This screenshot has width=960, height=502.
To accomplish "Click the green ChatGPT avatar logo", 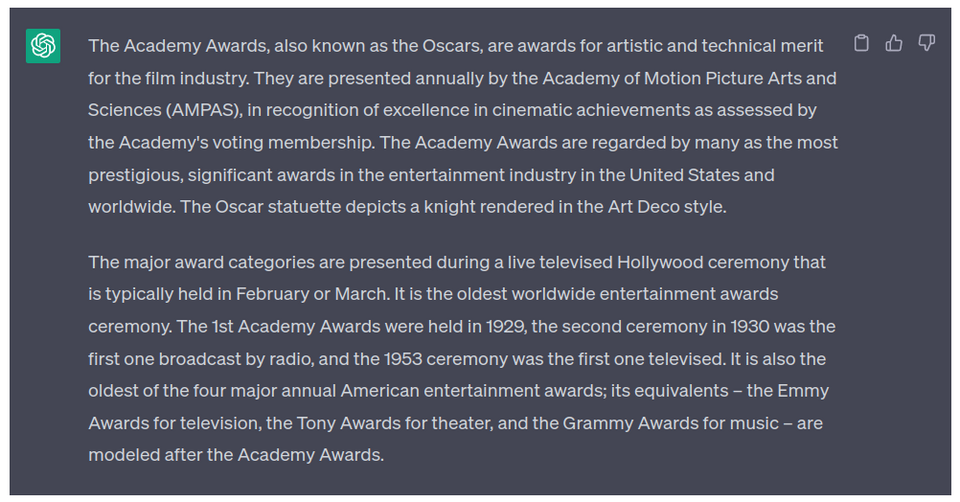I will coord(43,46).
